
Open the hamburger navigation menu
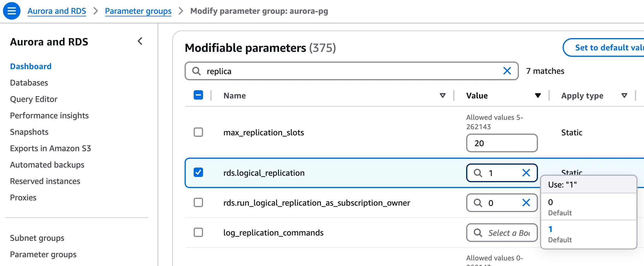coord(11,11)
